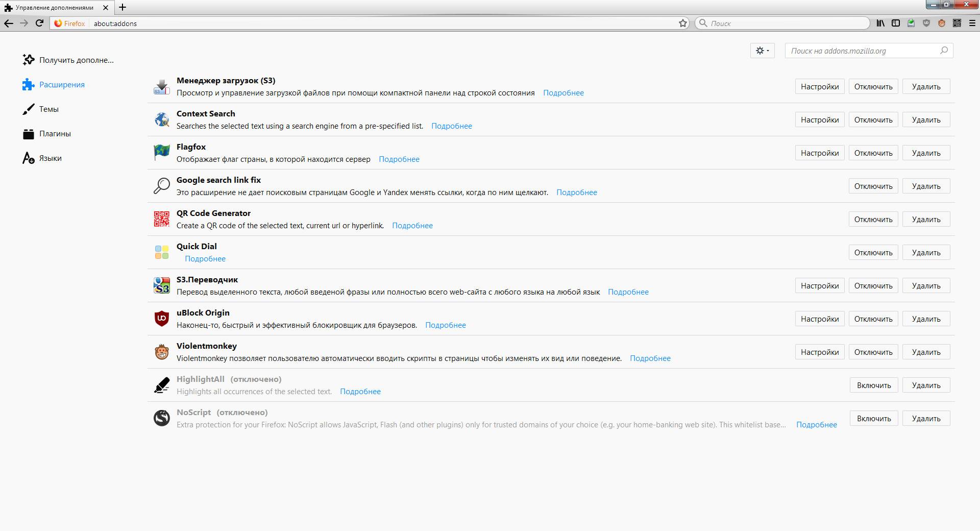The width and height of the screenshot is (980, 531).
Task: Click the S3.Переводчик extension icon
Action: (162, 285)
